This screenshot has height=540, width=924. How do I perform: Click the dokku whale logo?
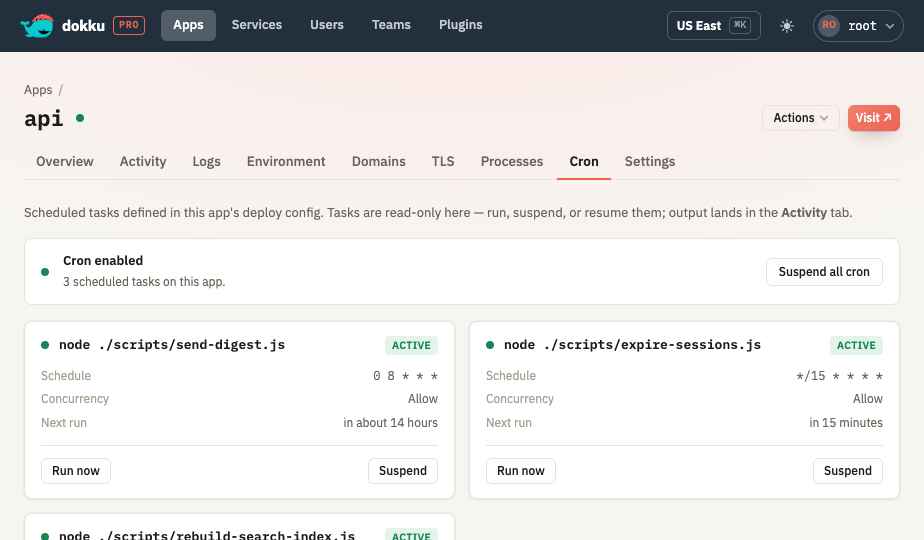(37, 25)
